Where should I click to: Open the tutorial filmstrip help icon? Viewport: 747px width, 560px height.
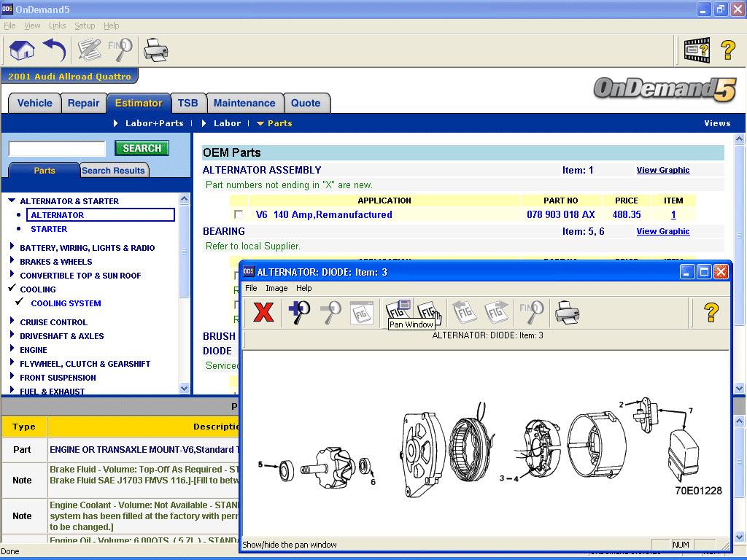click(x=697, y=50)
